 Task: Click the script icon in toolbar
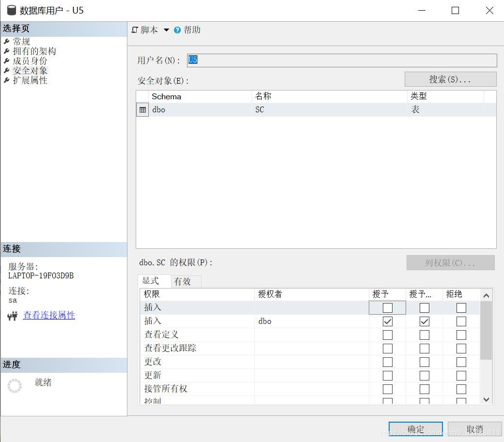(x=135, y=30)
